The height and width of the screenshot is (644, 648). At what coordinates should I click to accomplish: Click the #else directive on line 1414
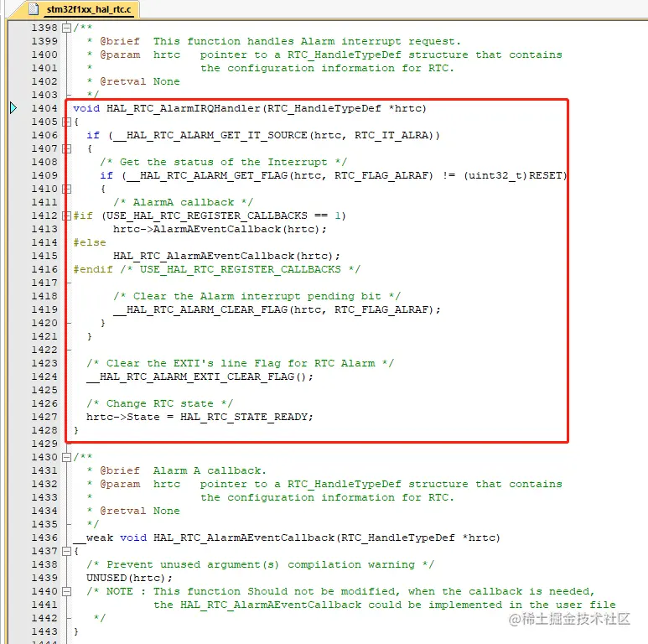(x=90, y=242)
